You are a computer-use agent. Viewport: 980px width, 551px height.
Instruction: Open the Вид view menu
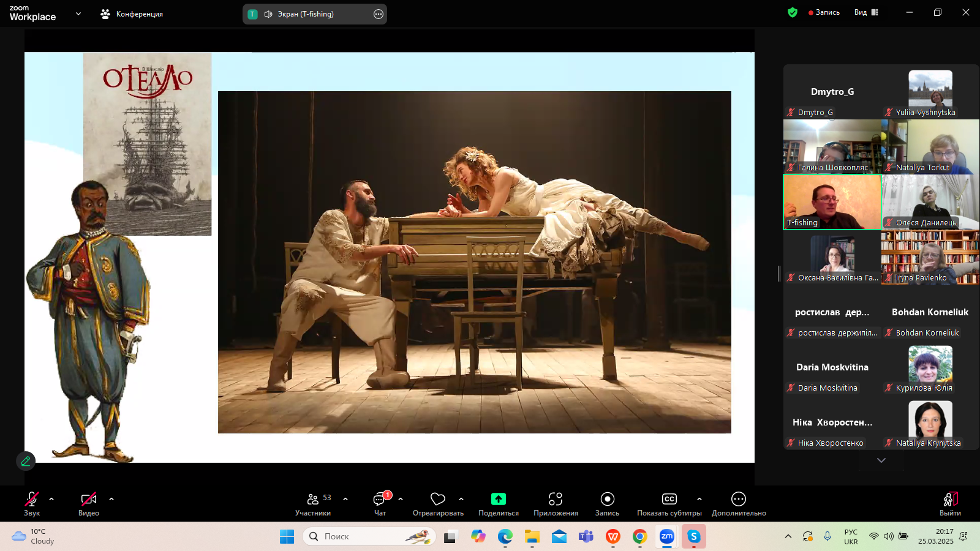pyautogui.click(x=865, y=12)
